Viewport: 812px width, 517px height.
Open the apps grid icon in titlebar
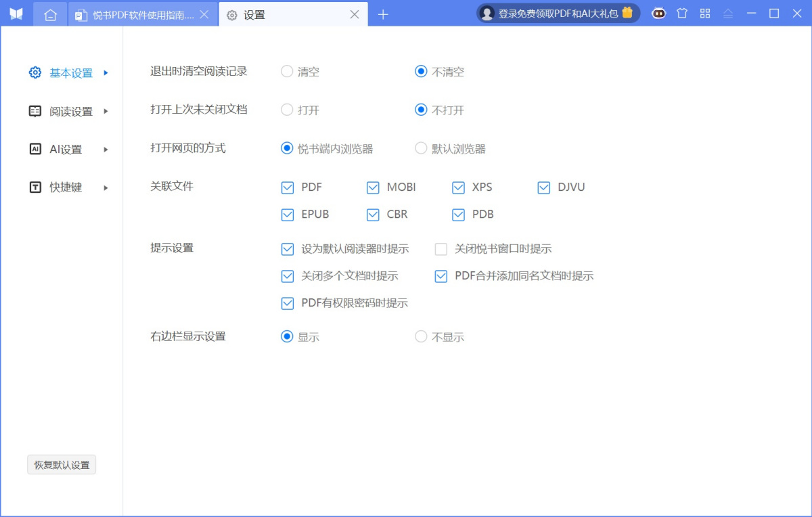coord(705,14)
